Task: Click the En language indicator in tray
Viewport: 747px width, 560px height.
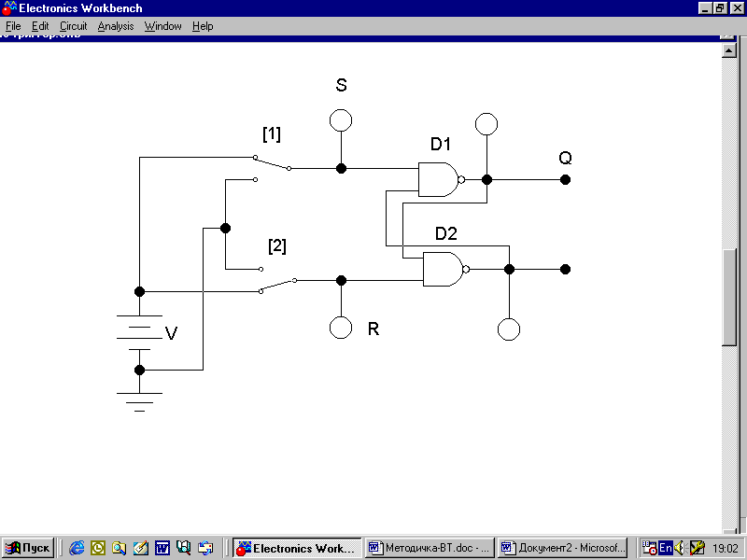Action: click(666, 548)
